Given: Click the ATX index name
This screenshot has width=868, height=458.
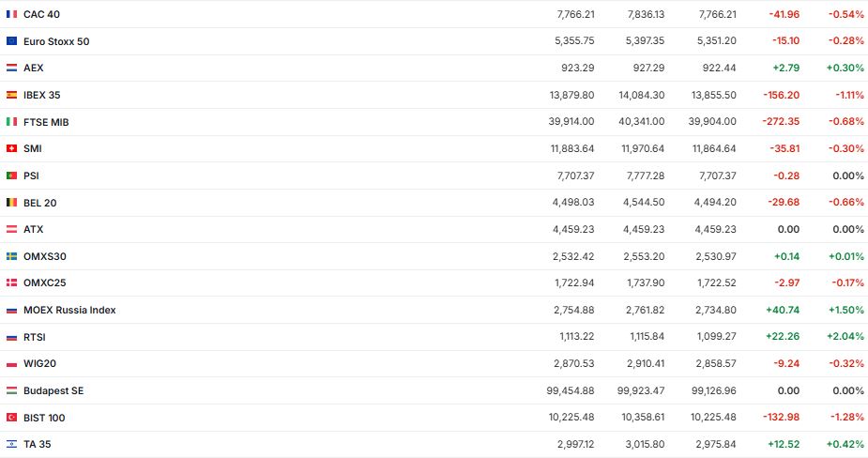Looking at the screenshot, I should 34,229.
